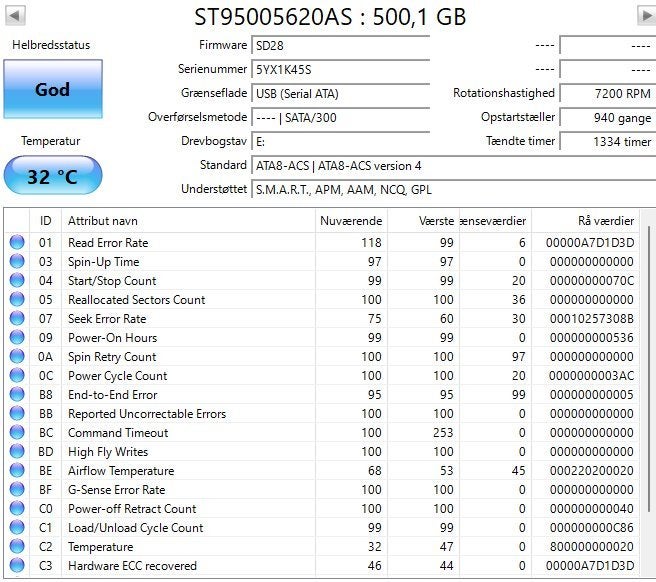Select the Spin Retry Count row
Screen dimensions: 656x582
(321, 356)
